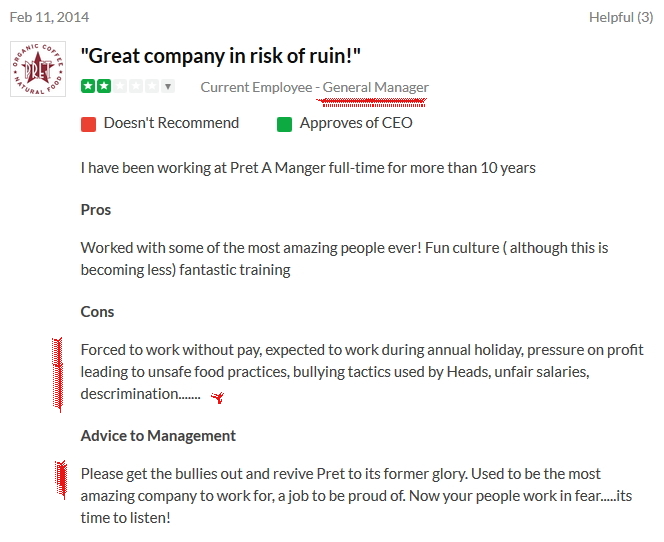Click the Approves of CEO label
The image size is (664, 542).
click(x=356, y=123)
